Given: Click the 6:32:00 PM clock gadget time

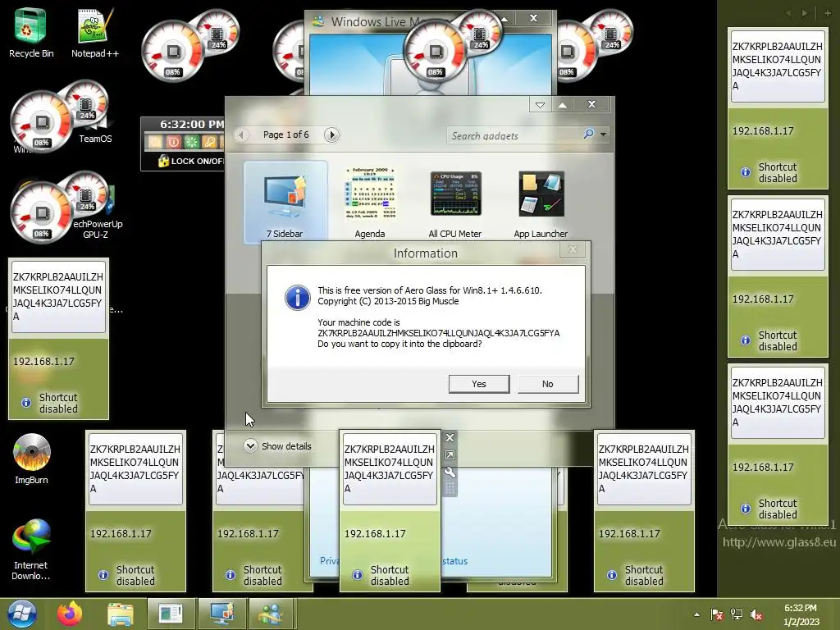Looking at the screenshot, I should pos(191,125).
